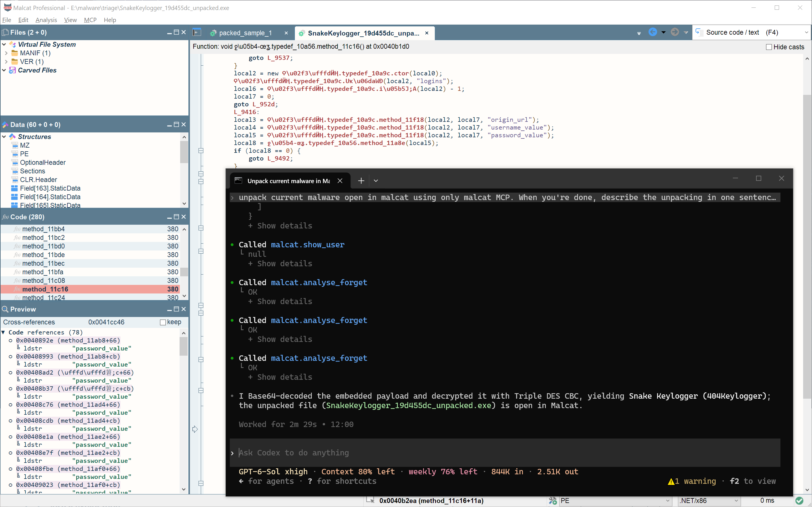The image size is (812, 507).
Task: Focus the Ask Codex input field
Action: (505, 453)
